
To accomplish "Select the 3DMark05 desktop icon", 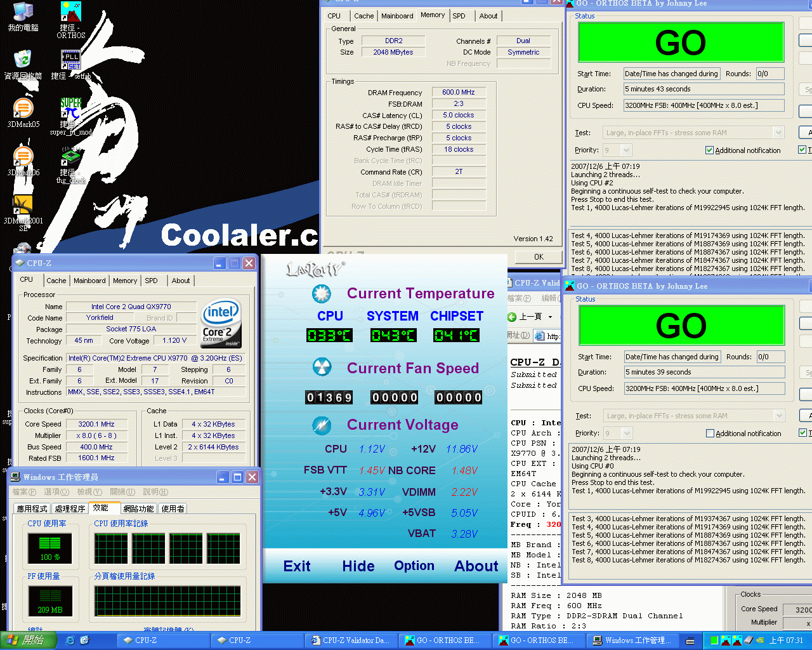I will tap(23, 109).
